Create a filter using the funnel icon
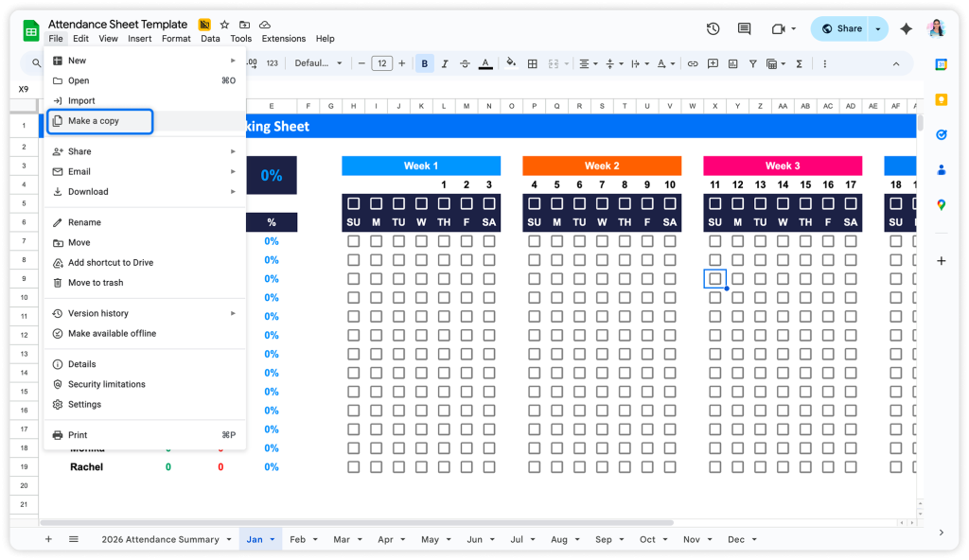The image size is (969, 560). (753, 62)
